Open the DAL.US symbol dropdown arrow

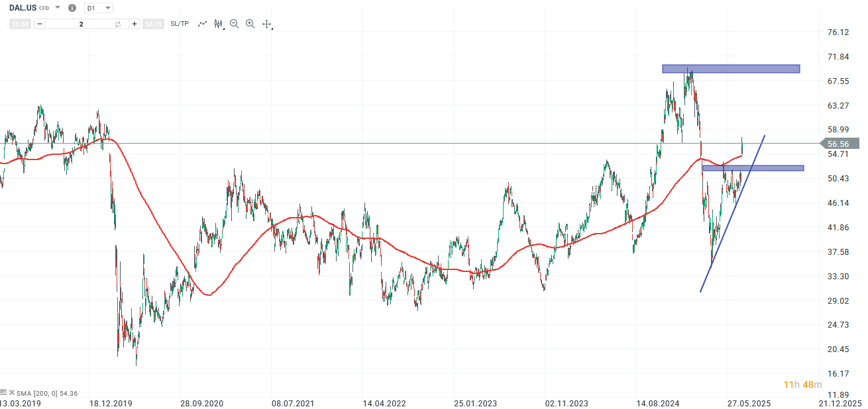[58, 8]
